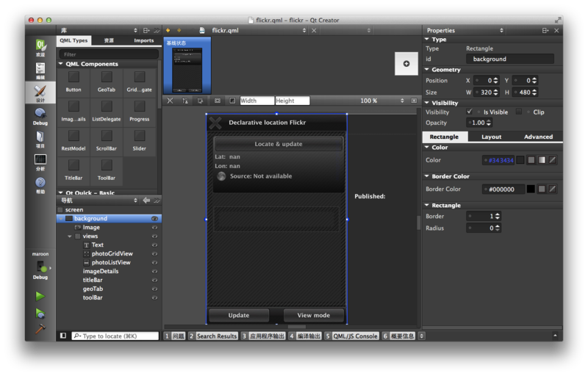Close the flickr.qml document
Viewport: 588px width, 376px height.
(314, 30)
